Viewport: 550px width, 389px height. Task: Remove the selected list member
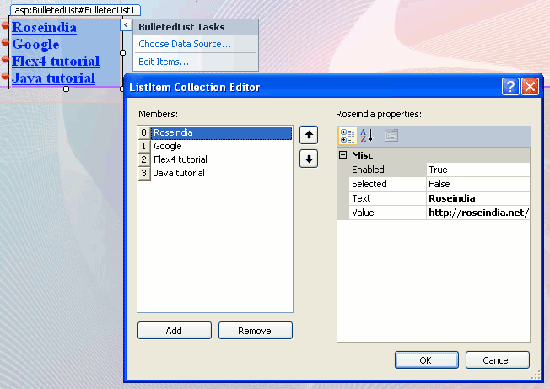coord(255,330)
